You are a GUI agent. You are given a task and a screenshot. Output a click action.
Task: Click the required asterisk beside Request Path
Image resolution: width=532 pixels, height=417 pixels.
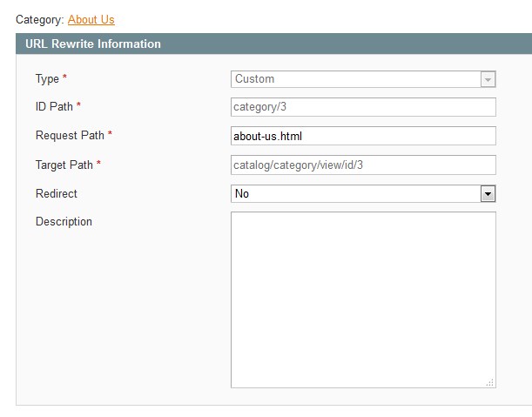110,133
